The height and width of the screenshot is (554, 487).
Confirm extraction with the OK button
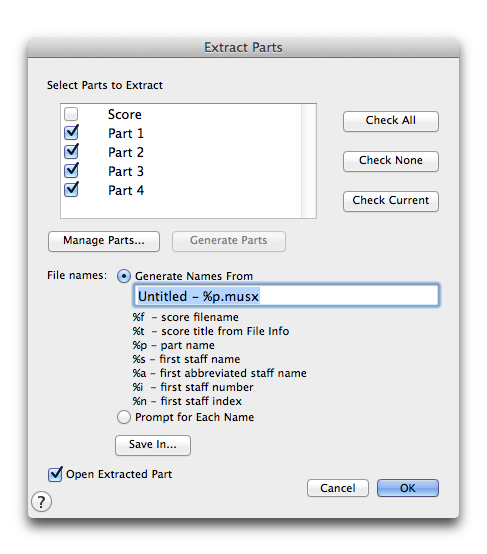407,488
